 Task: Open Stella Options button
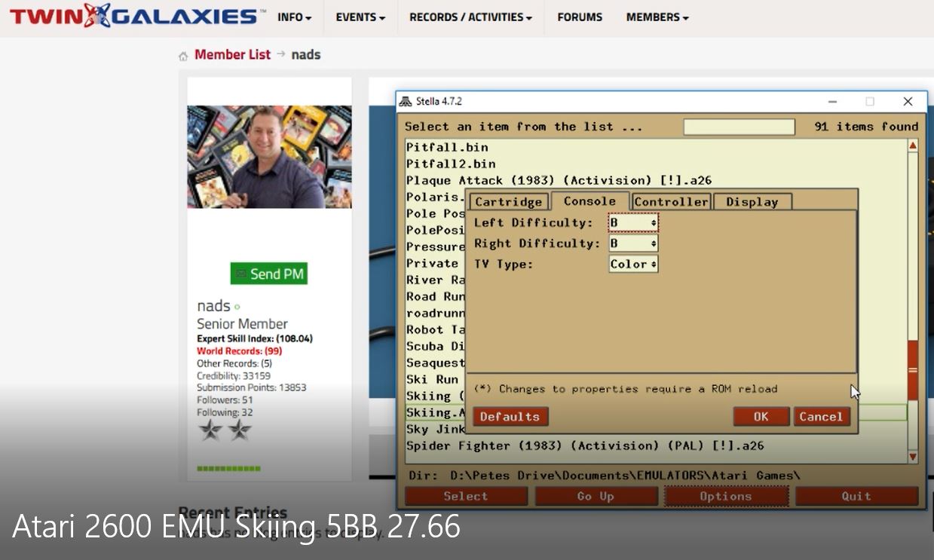coord(726,496)
